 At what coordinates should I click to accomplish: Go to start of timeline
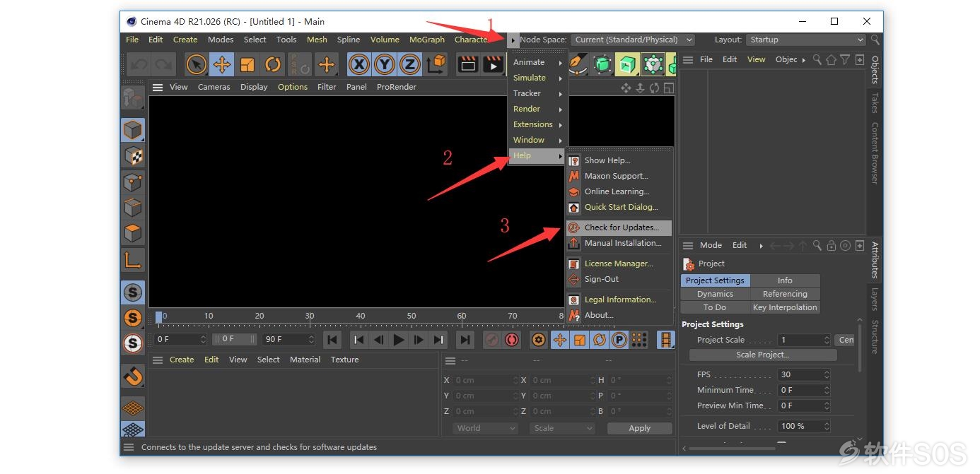pos(332,340)
